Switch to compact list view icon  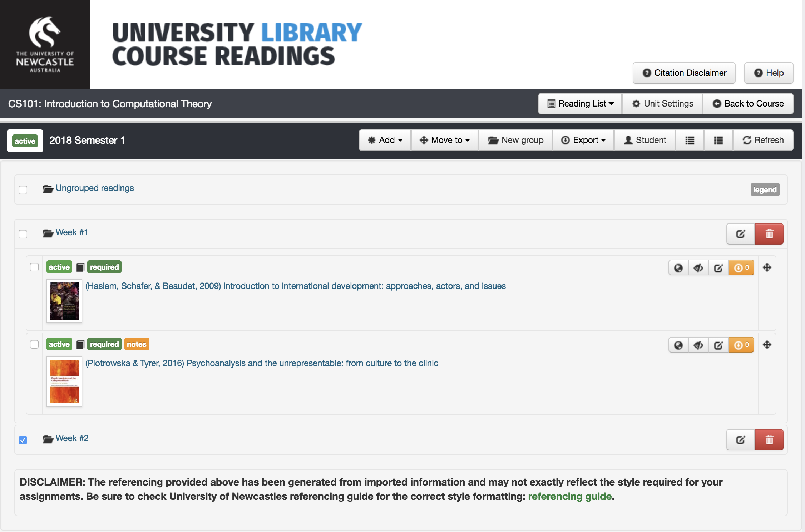(x=690, y=140)
